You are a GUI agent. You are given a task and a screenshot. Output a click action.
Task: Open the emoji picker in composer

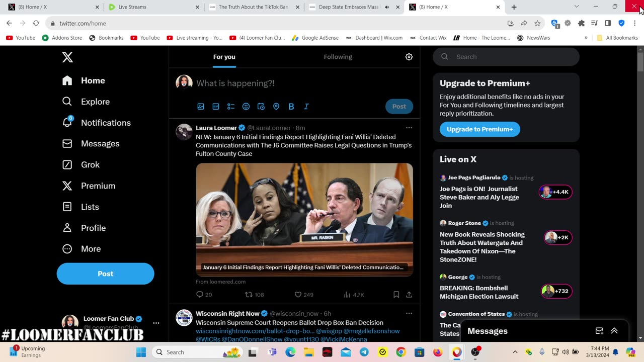pyautogui.click(x=246, y=107)
